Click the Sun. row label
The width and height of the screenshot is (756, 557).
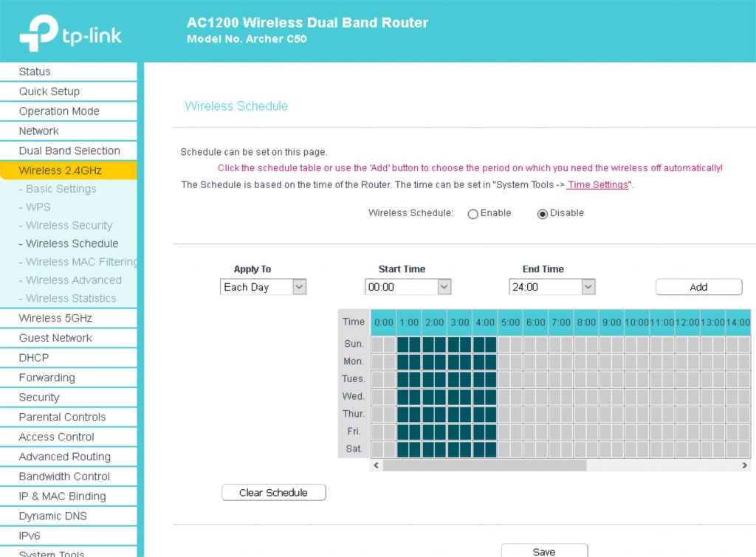pyautogui.click(x=354, y=344)
